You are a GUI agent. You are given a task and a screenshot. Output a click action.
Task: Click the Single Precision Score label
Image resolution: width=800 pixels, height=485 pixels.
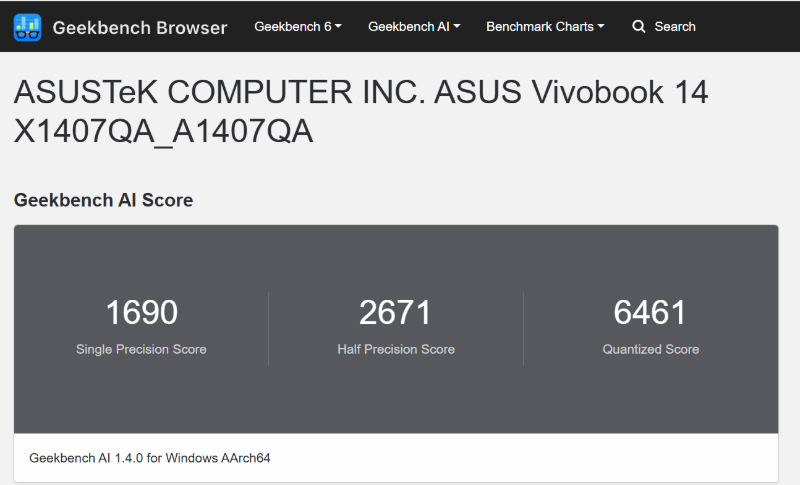[x=141, y=349]
